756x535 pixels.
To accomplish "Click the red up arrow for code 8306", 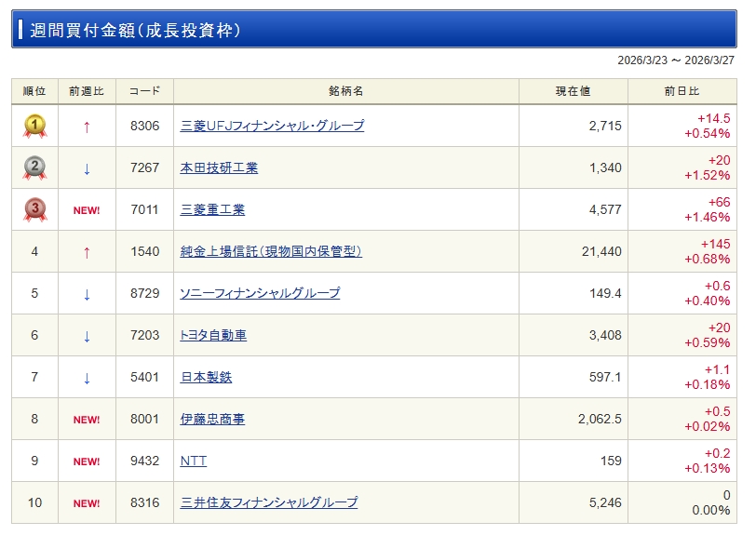I will coord(87,127).
